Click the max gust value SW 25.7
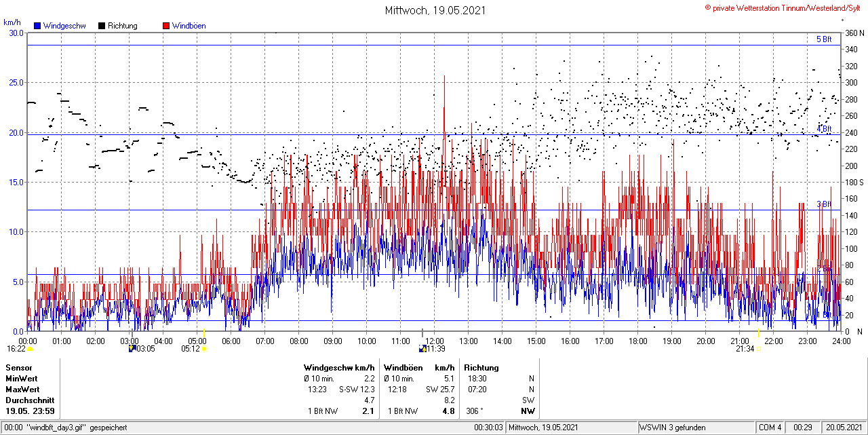 tap(440, 390)
